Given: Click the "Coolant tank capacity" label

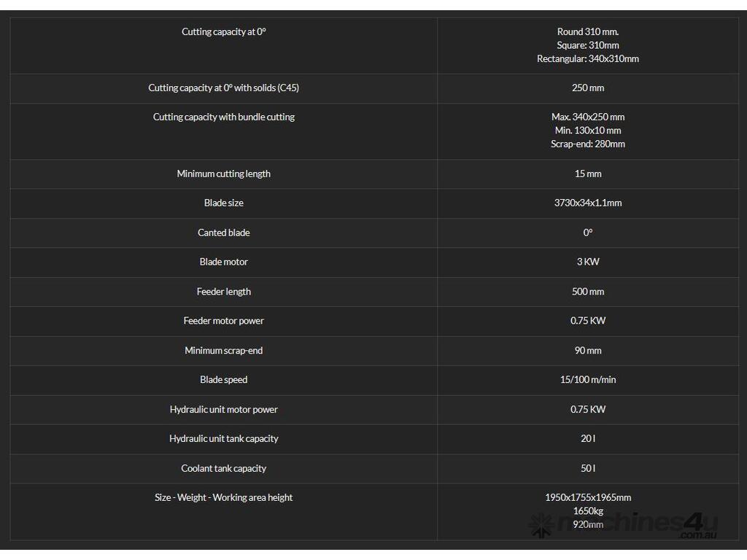Looking at the screenshot, I should click(x=223, y=468).
